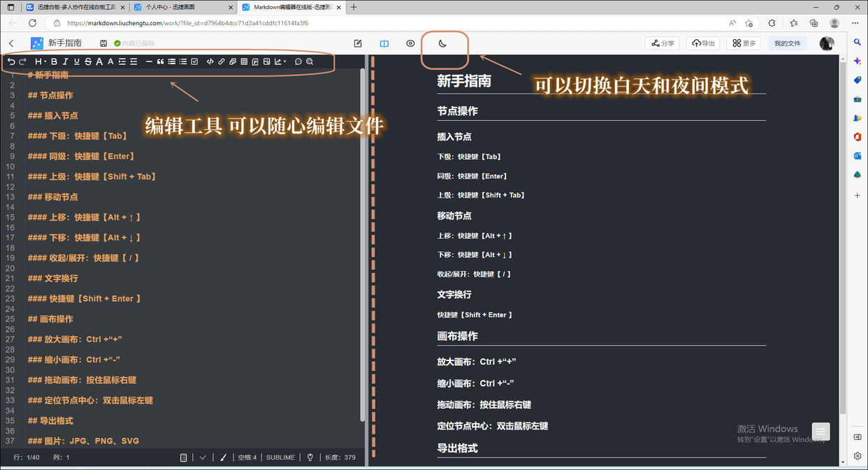Undo the last edit in the editor toolbar
The height and width of the screenshot is (470, 868).
tap(11, 61)
